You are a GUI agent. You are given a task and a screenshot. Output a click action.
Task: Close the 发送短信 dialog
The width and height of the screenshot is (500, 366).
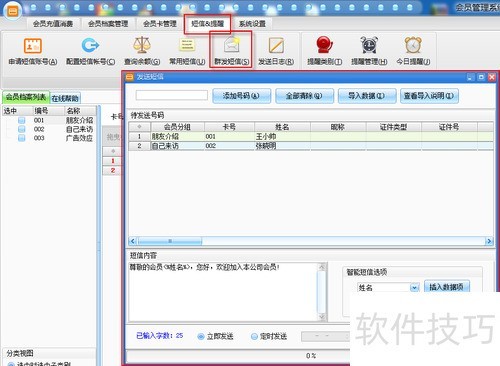[492, 77]
